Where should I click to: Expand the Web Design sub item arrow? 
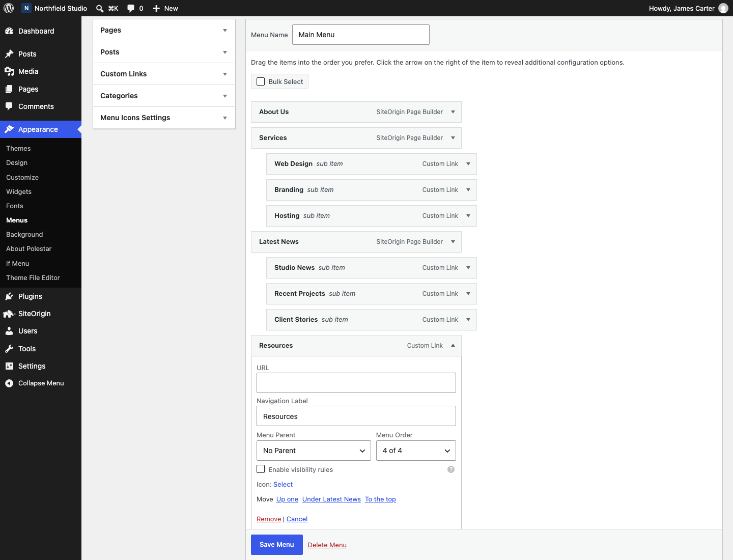468,164
